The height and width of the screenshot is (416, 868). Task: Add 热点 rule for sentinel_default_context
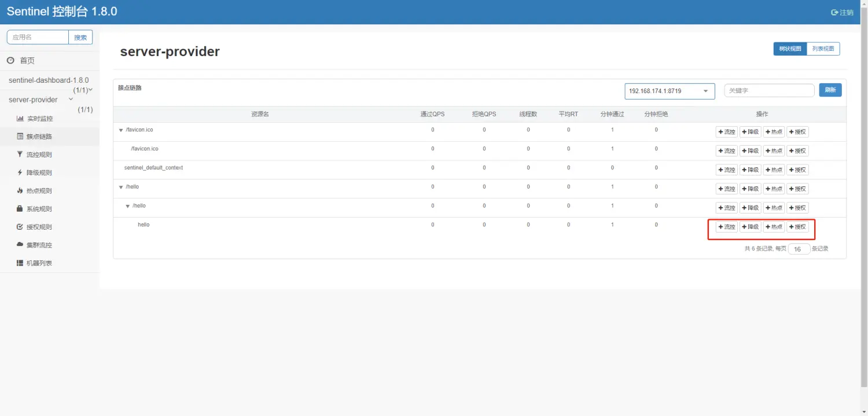click(774, 170)
